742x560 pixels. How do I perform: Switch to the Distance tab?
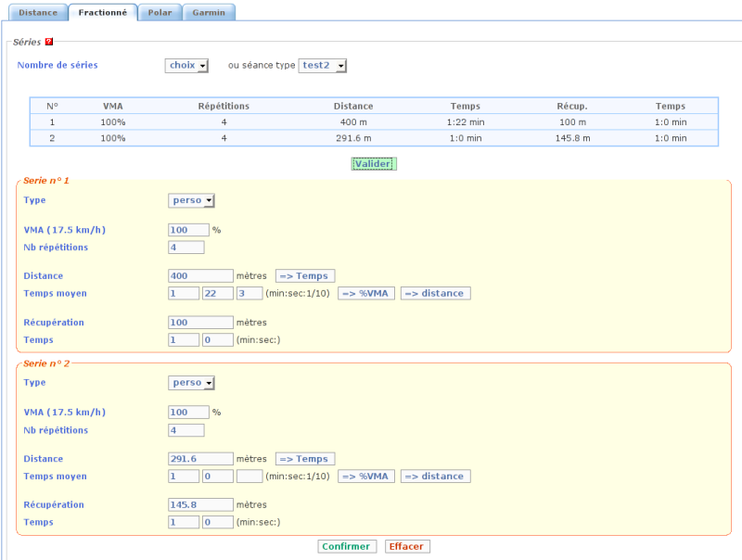pos(38,13)
